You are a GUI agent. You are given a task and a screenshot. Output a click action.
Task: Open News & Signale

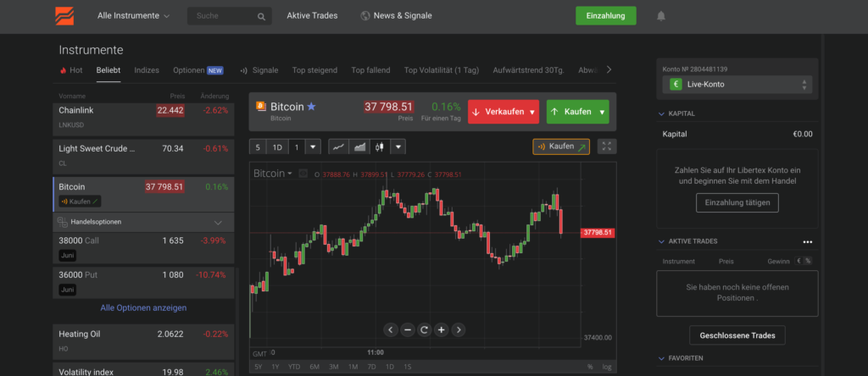[396, 16]
